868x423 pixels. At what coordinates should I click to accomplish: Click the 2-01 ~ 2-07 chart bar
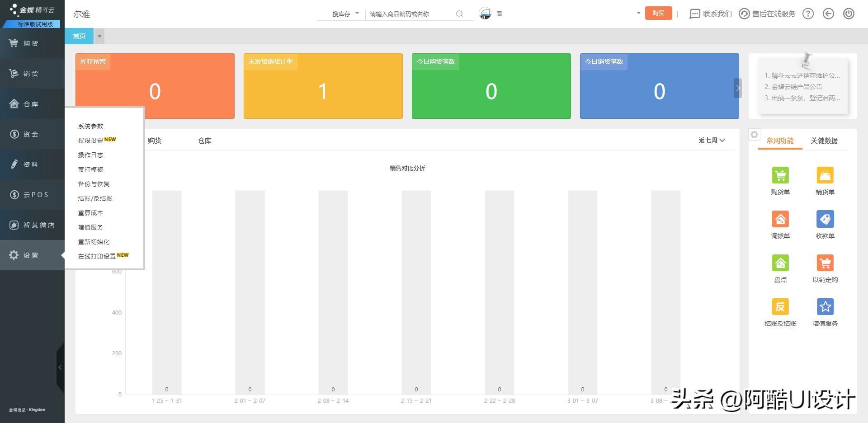[x=250, y=292]
